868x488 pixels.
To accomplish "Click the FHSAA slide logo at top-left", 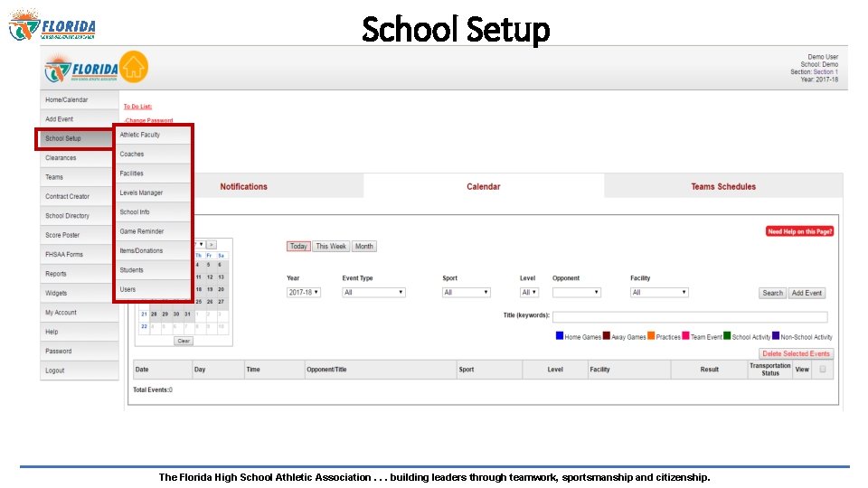I will coord(52,25).
